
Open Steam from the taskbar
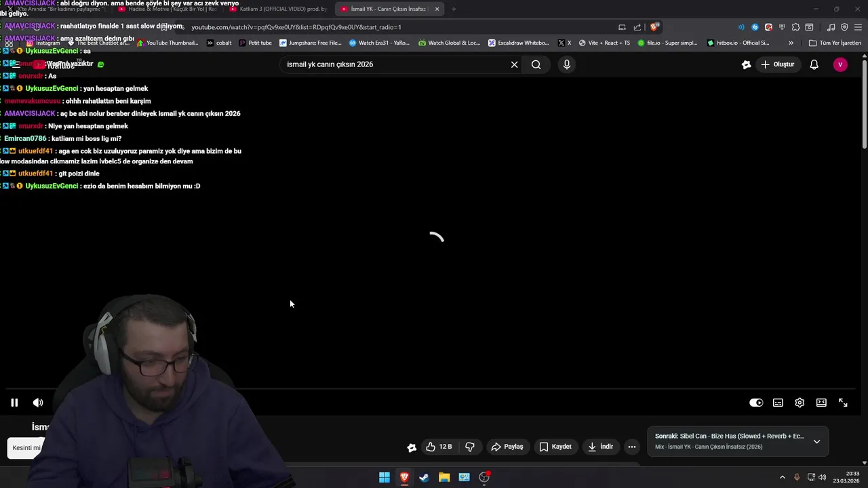pyautogui.click(x=424, y=477)
